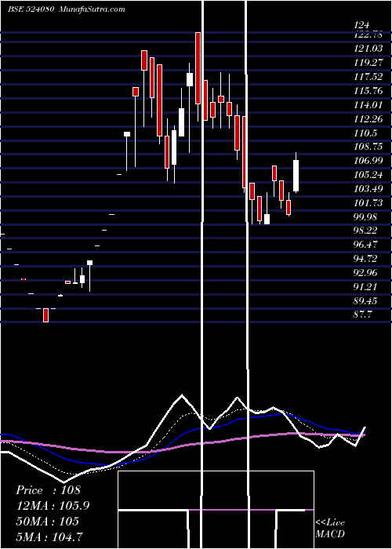392x549 pixels.
Task: Click the 112.26 price axis label
Action: pyautogui.click(x=368, y=118)
